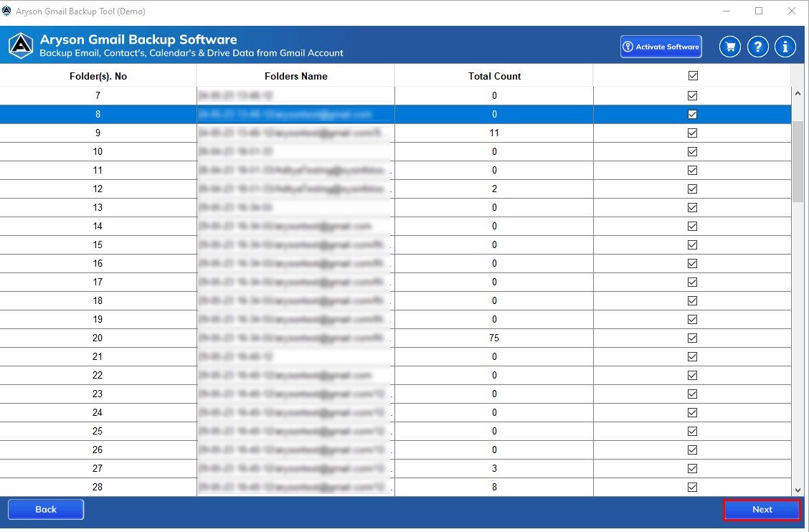Uncheck the checkbox for folder 20
809x532 pixels.
(x=692, y=338)
